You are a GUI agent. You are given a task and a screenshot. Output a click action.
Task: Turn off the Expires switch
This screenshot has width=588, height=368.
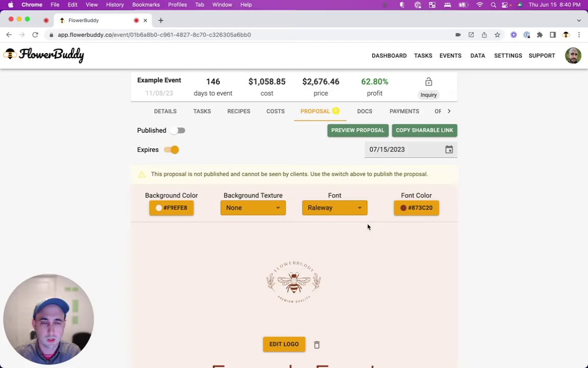171,149
